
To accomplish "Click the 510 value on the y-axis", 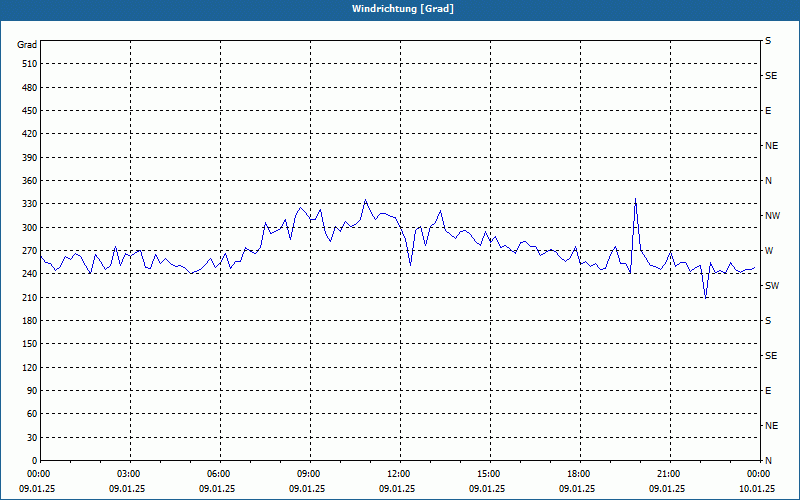I will (30, 64).
